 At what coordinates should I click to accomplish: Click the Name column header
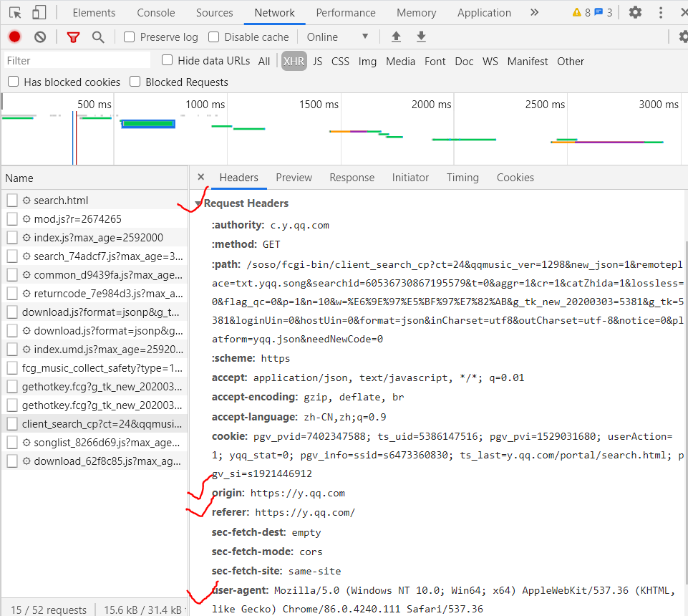(x=95, y=178)
